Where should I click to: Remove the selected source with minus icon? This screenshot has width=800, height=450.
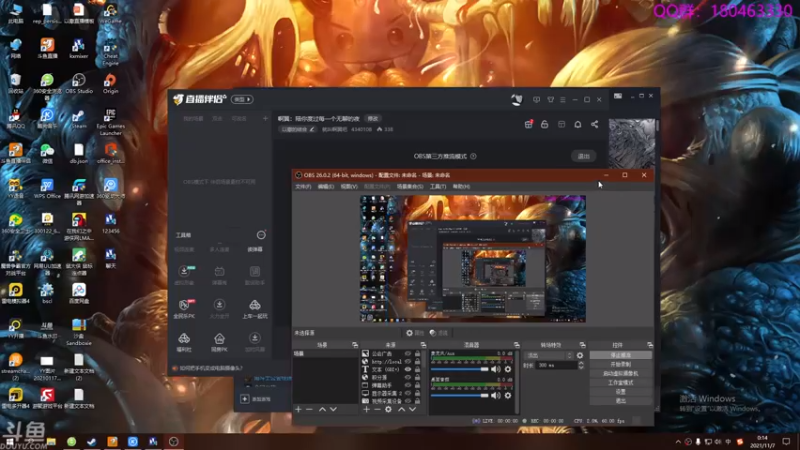click(377, 409)
